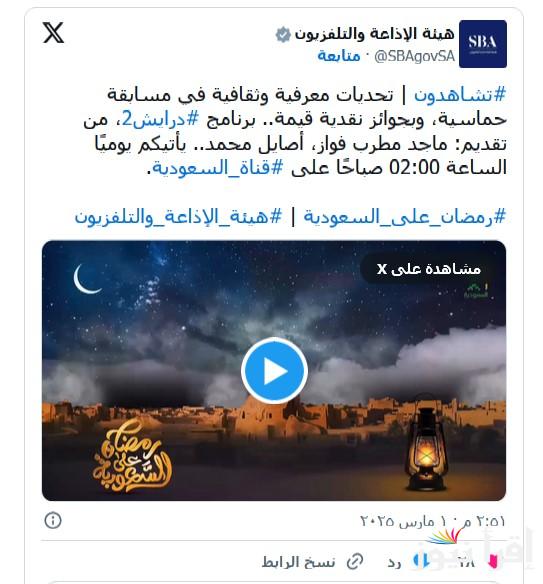Click 'مشاهدة على X' watch button
Image resolution: width=543 pixels, height=584 pixels.
(x=428, y=269)
